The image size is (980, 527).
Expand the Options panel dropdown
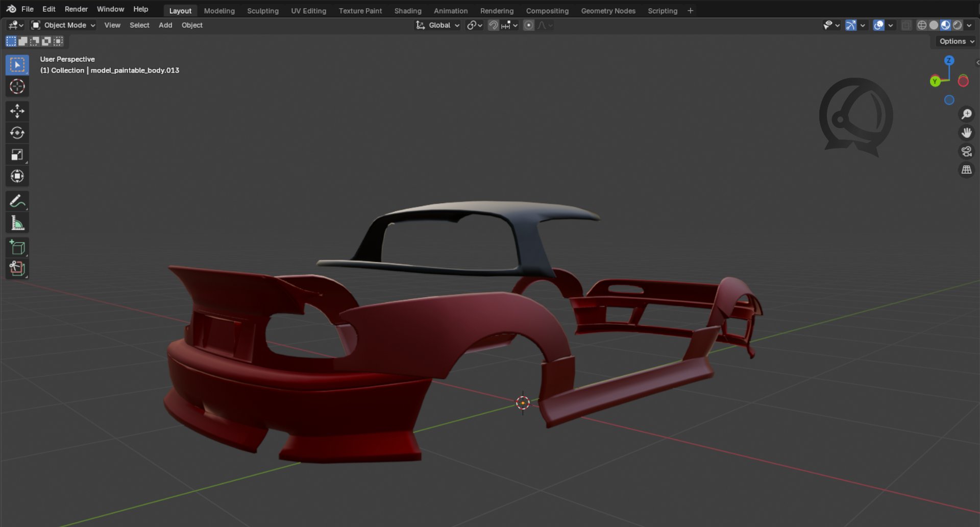tap(955, 41)
